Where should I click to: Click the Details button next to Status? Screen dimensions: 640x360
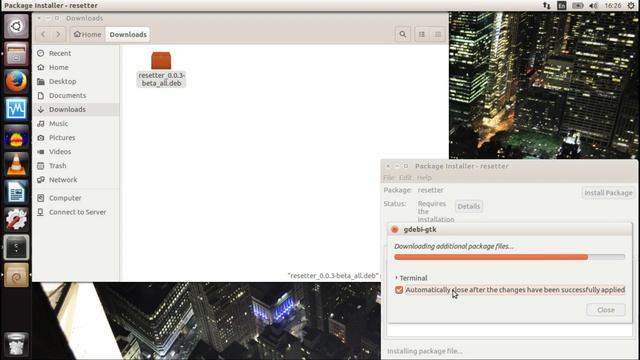tap(469, 207)
